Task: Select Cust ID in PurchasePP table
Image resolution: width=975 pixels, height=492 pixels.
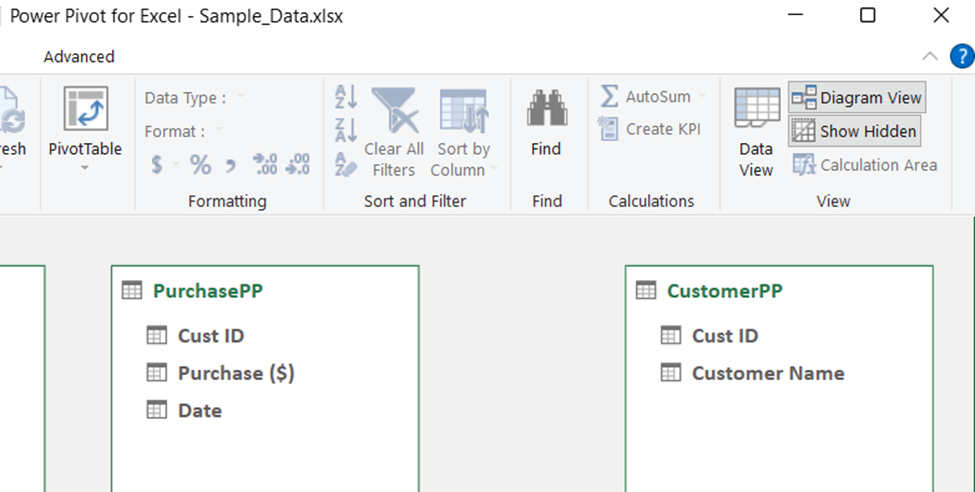Action: pos(211,336)
